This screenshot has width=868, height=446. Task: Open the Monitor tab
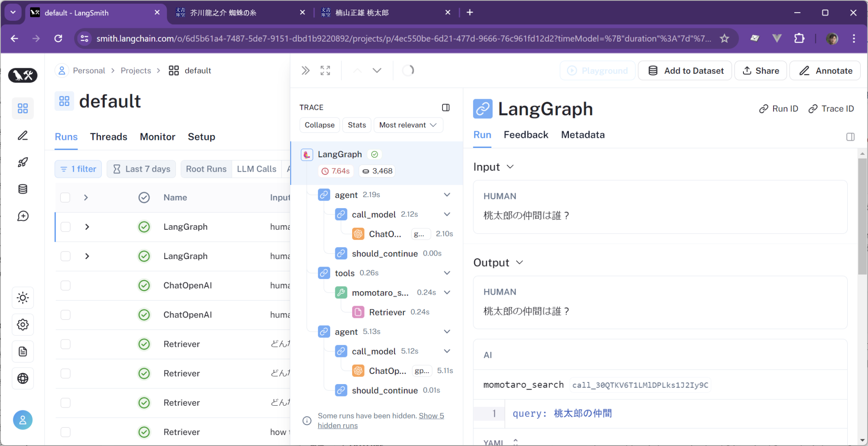(x=157, y=137)
